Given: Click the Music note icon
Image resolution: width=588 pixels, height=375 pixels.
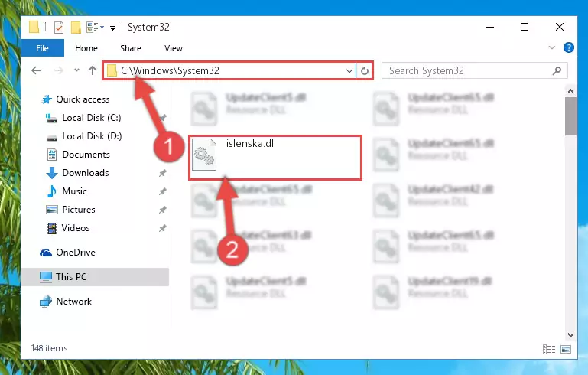Looking at the screenshot, I should click(52, 191).
